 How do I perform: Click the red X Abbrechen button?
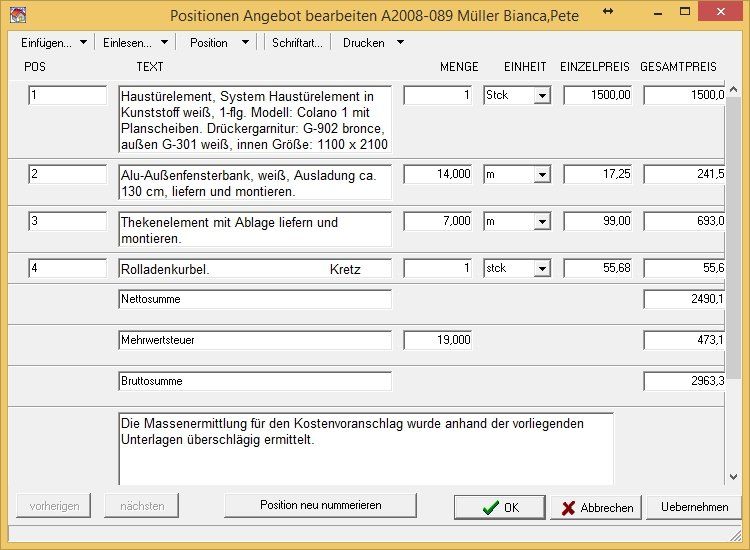(x=596, y=507)
